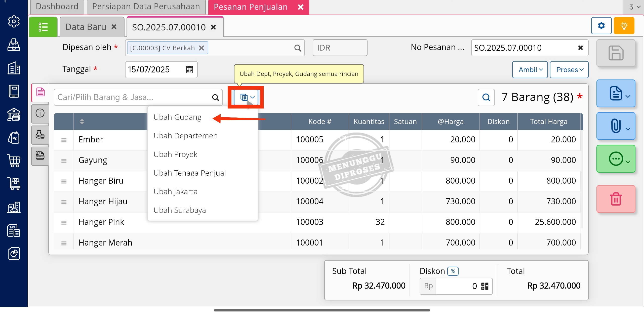Switch to the Data Baru tab

click(86, 27)
